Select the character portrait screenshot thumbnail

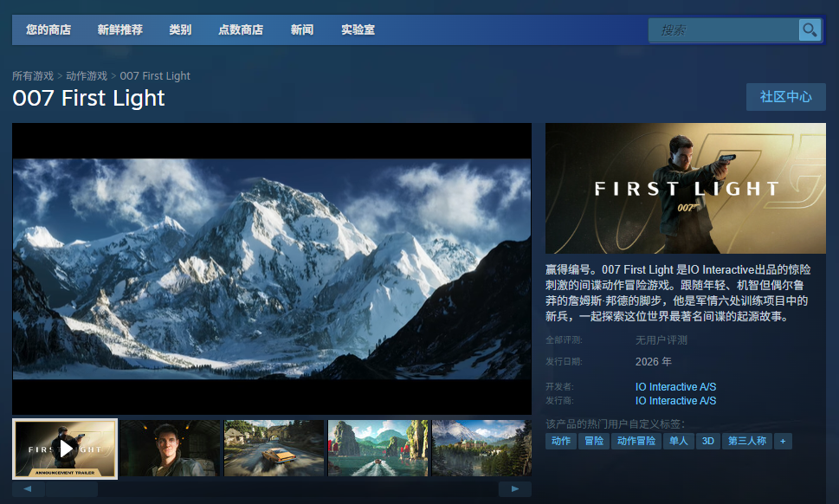point(171,449)
